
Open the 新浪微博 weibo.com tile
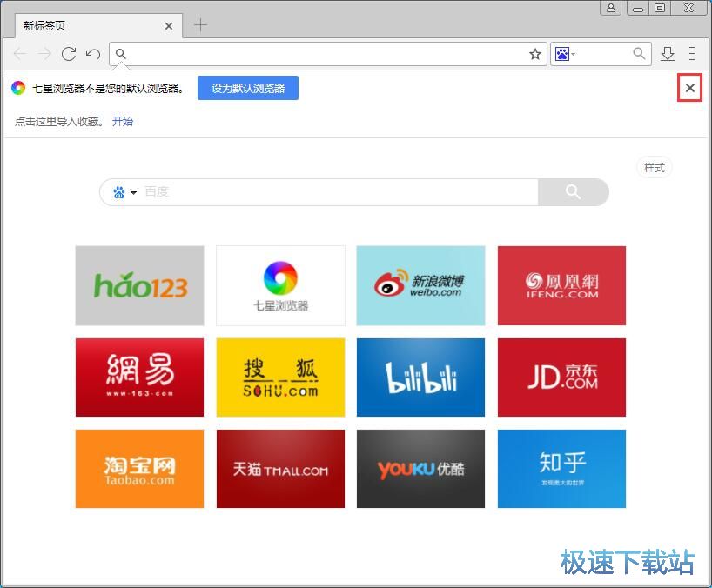point(420,286)
